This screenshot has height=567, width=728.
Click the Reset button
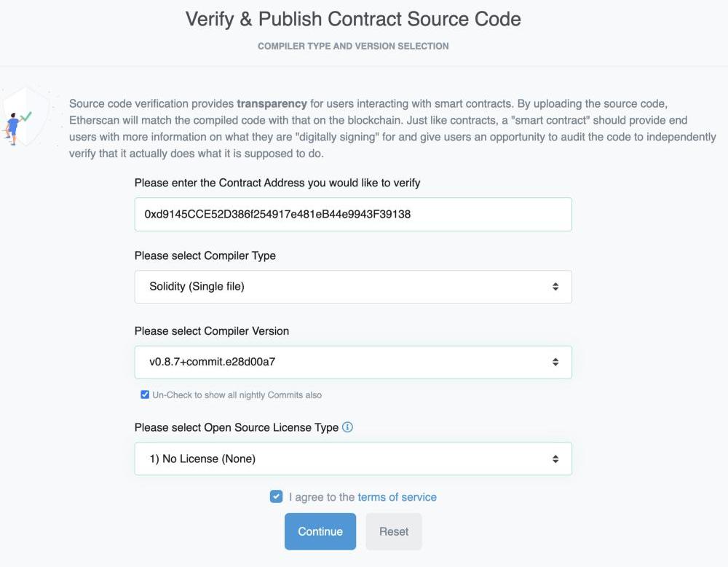[x=393, y=531]
